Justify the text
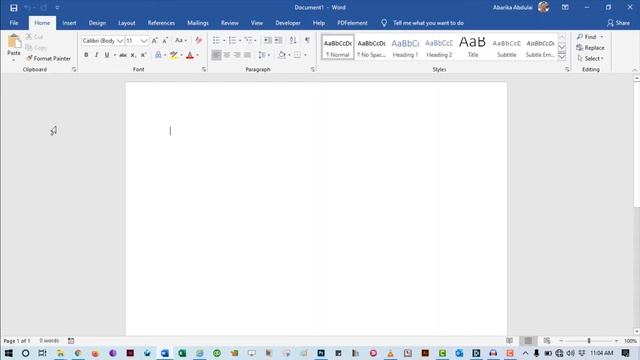The width and height of the screenshot is (640, 360). click(247, 55)
